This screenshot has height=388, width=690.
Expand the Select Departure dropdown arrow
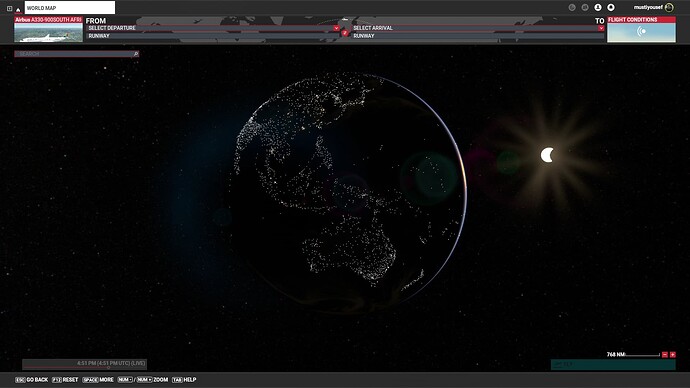click(336, 28)
